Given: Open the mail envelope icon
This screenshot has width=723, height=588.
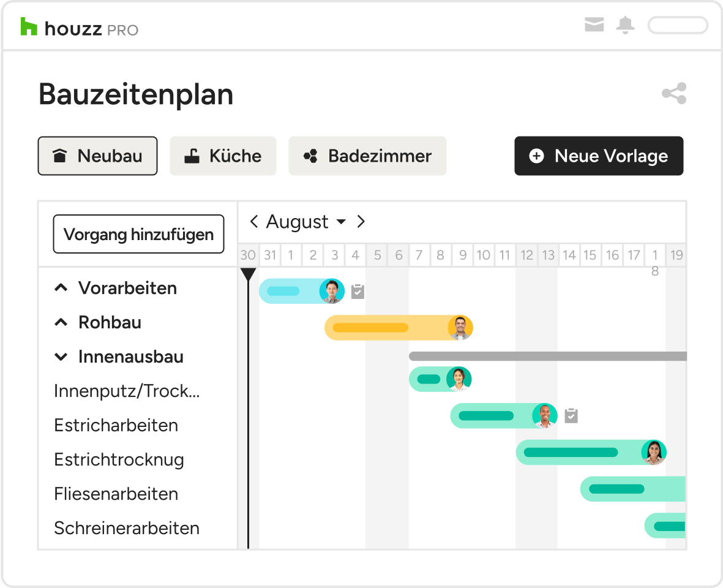Looking at the screenshot, I should click(594, 24).
